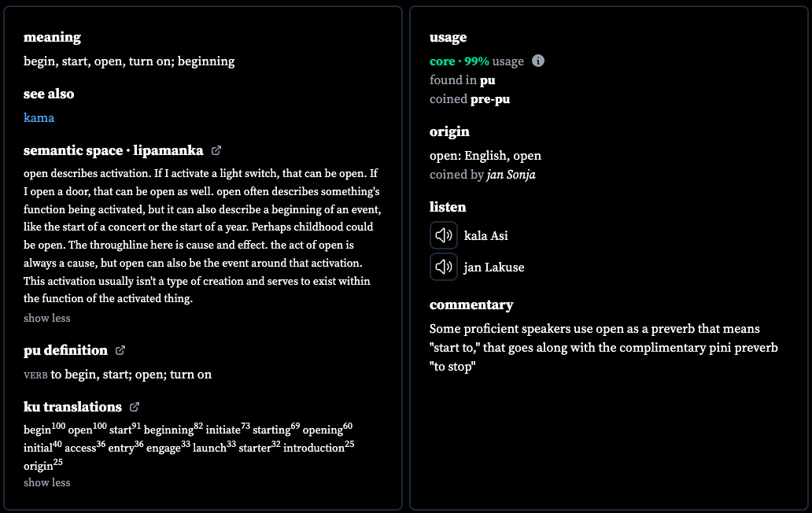Collapse ku translations with show less
Image resolution: width=812 pixels, height=513 pixels.
(46, 482)
